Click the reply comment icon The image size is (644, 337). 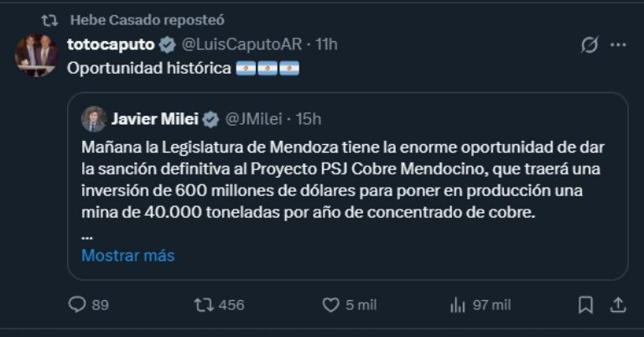77,305
